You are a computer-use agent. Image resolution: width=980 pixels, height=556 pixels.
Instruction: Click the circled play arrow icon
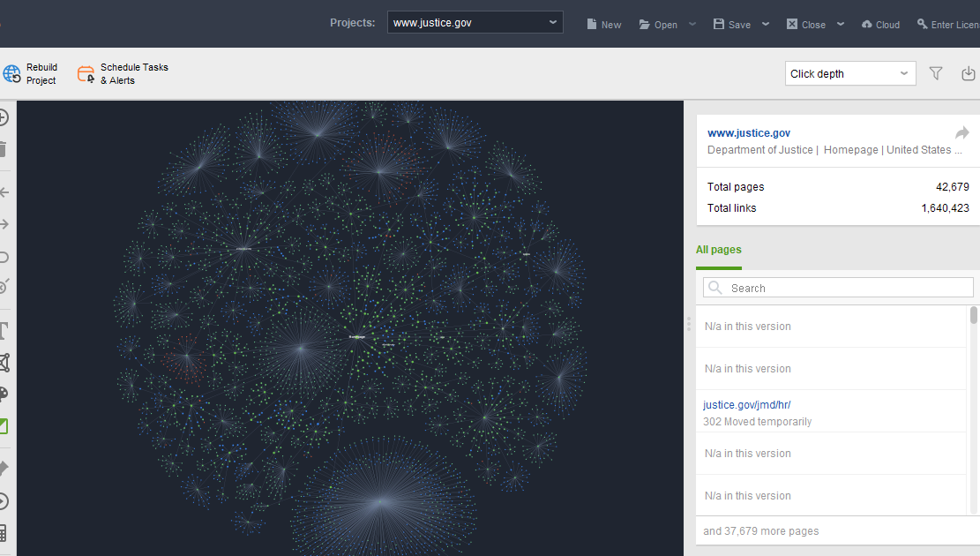(4, 501)
